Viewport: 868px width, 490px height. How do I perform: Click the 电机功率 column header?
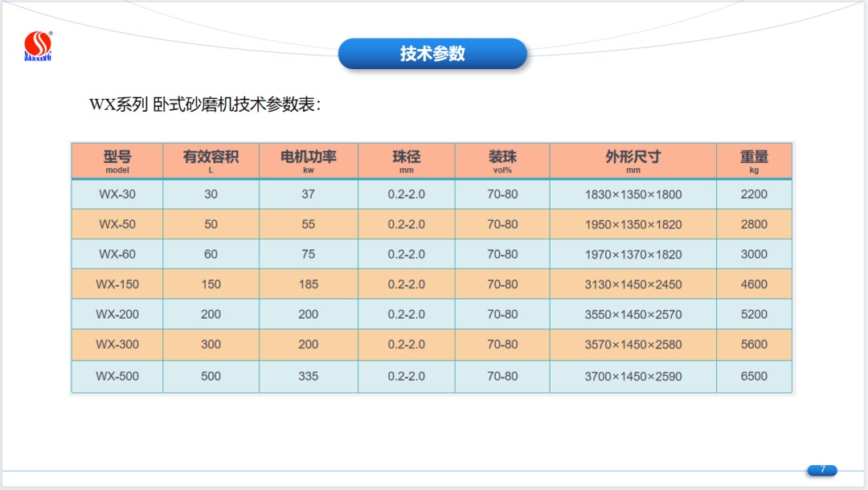308,161
